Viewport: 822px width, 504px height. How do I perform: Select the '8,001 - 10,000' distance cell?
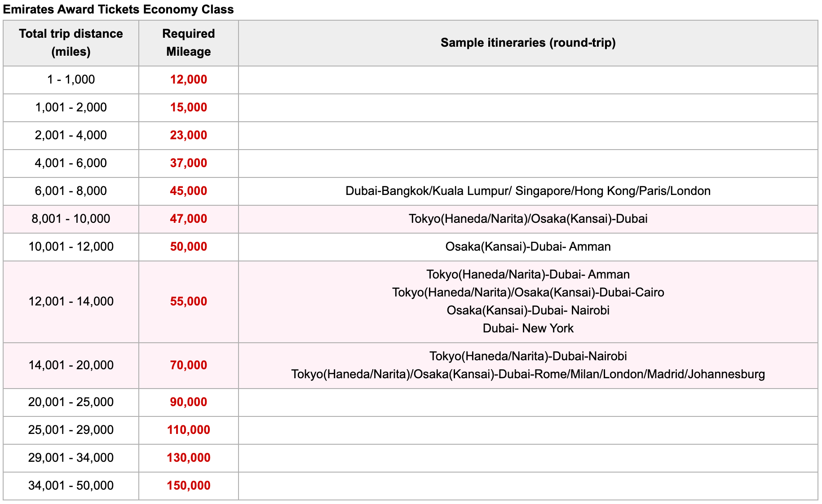[x=71, y=219]
